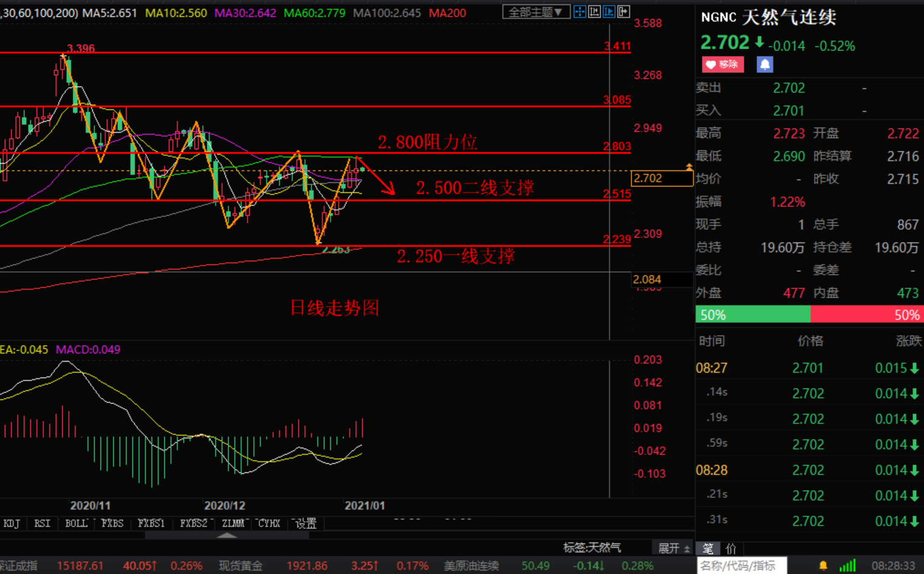
Task: Click 现货黄金 in the bottom ticker bar
Action: click(240, 565)
